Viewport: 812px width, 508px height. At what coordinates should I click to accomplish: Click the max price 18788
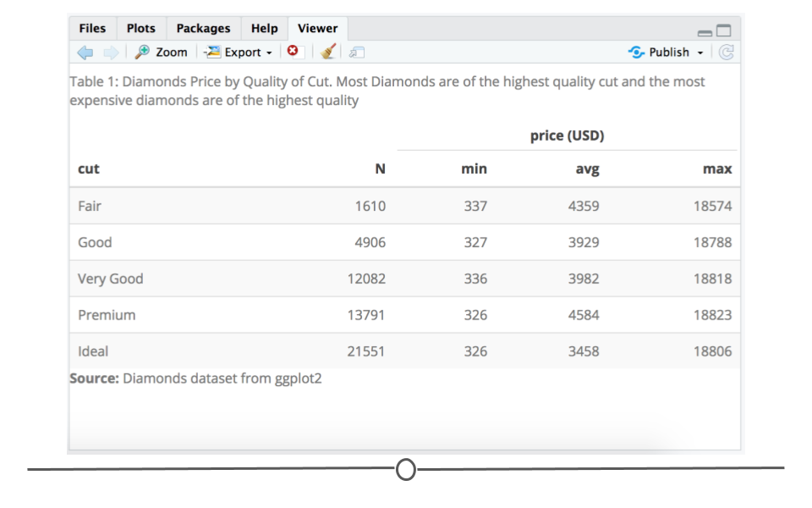[712, 243]
